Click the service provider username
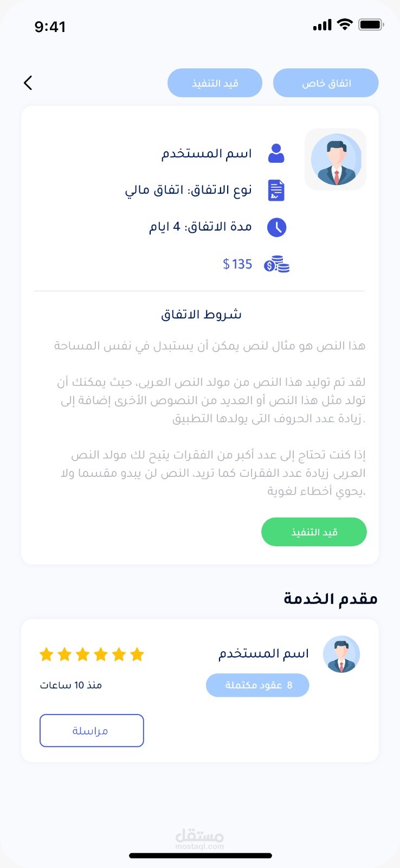The width and height of the screenshot is (400, 868). (264, 654)
